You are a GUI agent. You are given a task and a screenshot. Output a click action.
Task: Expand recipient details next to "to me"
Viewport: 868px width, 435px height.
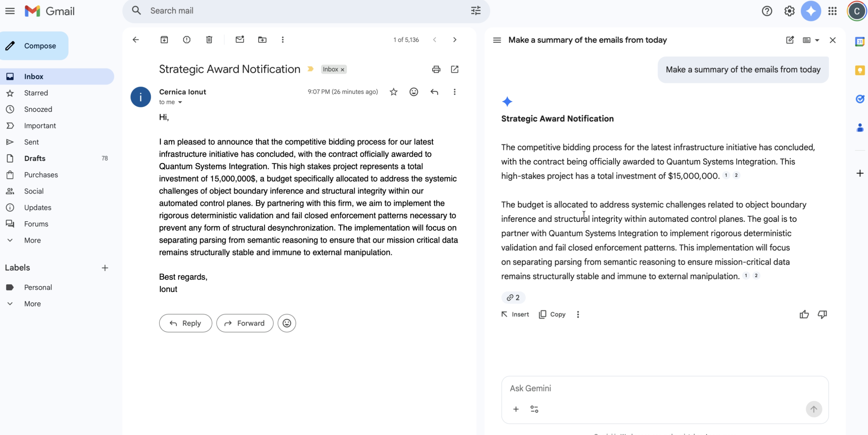(180, 102)
